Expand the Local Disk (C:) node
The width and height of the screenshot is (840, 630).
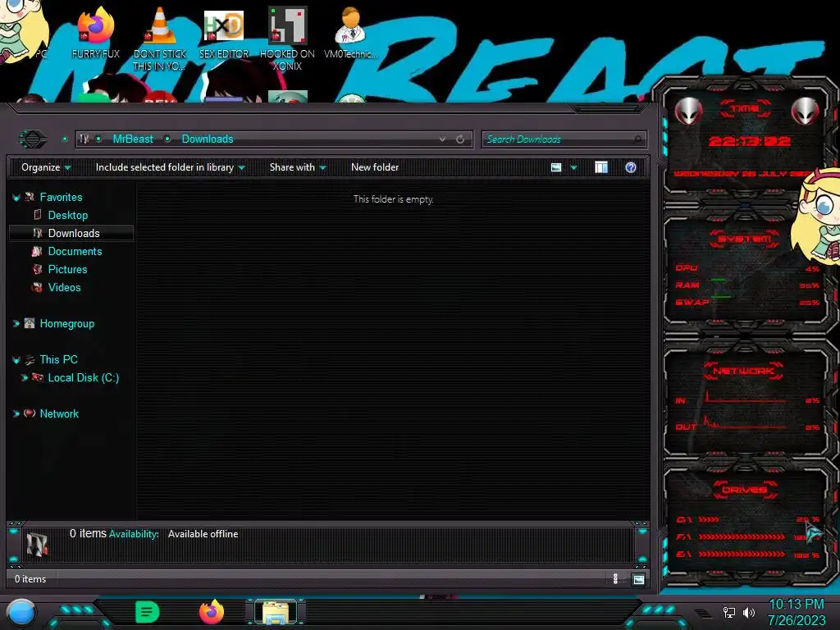[24, 377]
